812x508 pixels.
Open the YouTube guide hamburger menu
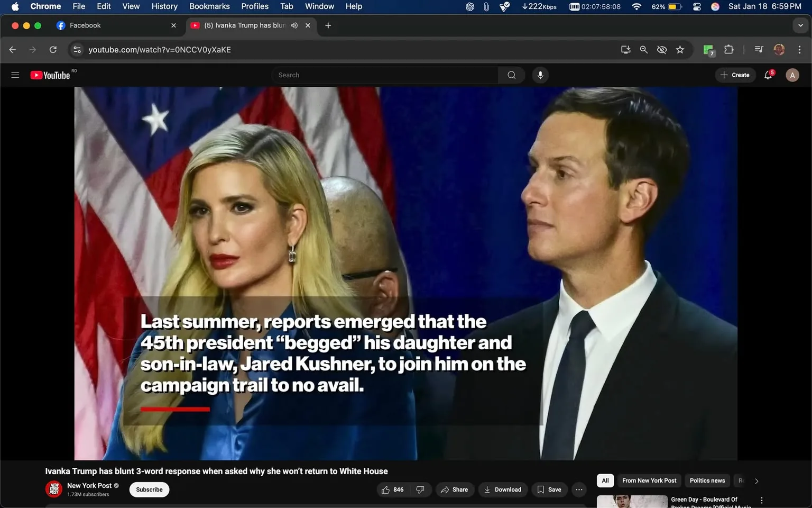tap(15, 75)
